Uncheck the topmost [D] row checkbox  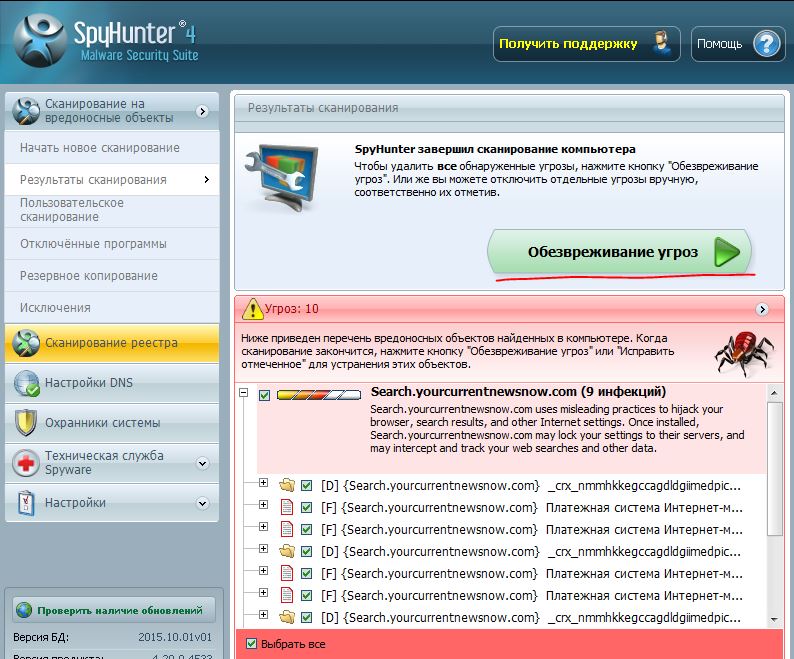(306, 485)
